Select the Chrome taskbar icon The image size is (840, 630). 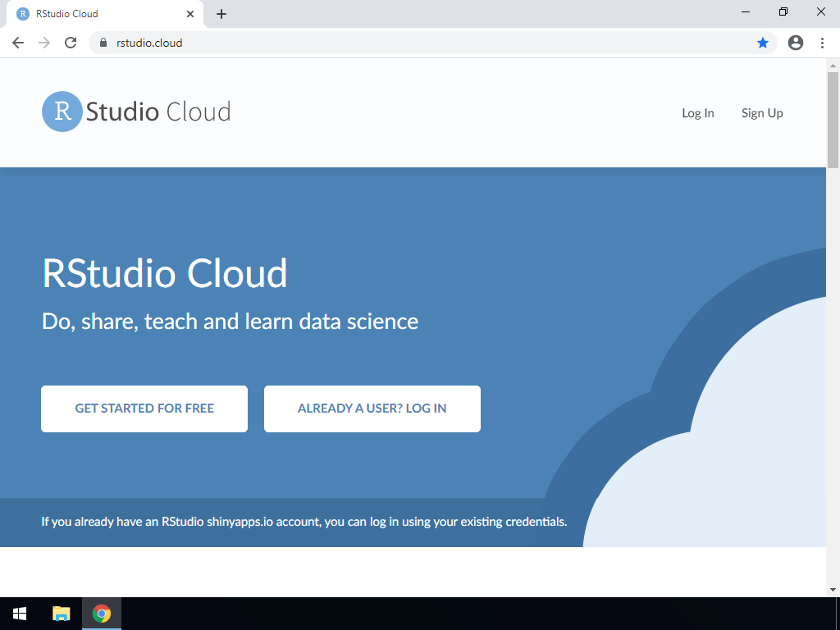click(102, 614)
